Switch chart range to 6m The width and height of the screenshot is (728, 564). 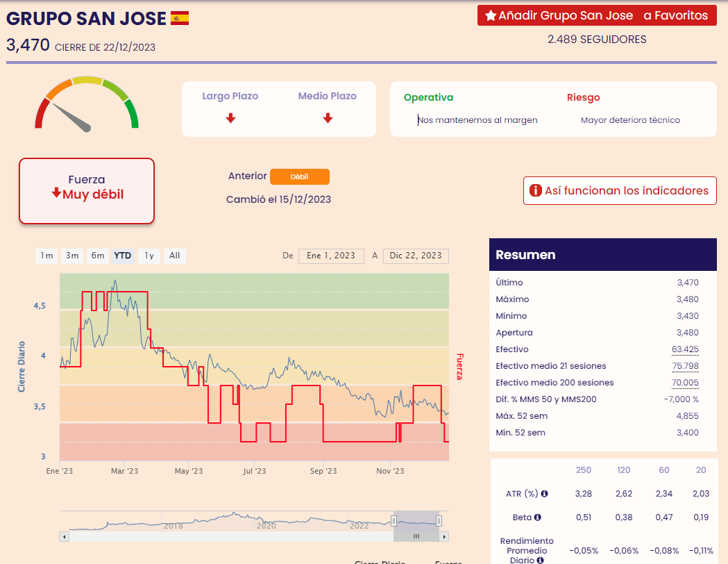click(x=97, y=256)
